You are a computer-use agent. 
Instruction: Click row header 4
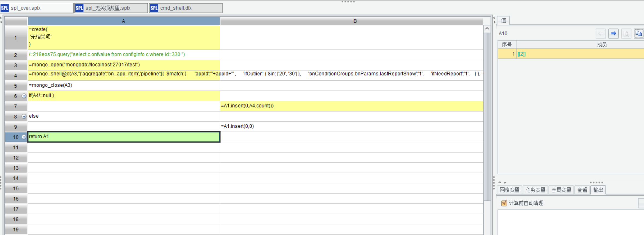coord(16,76)
